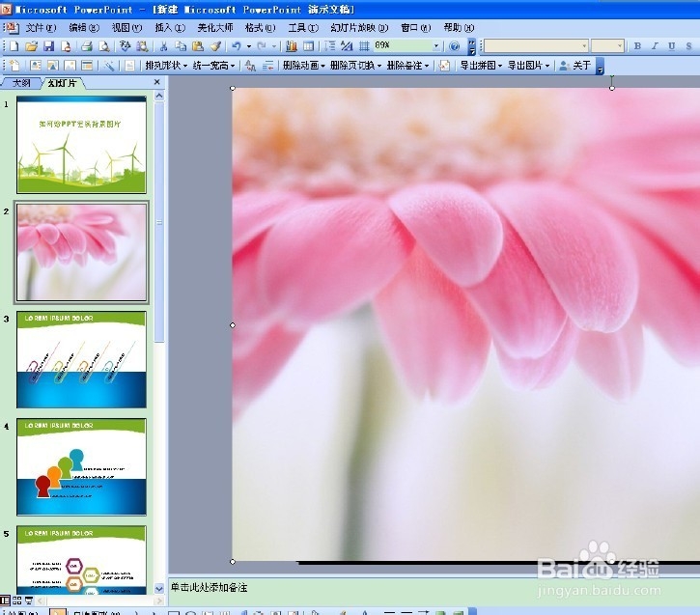Expand the 统一宽高 dropdown
Screen dimensions: 700x615
coord(233,66)
